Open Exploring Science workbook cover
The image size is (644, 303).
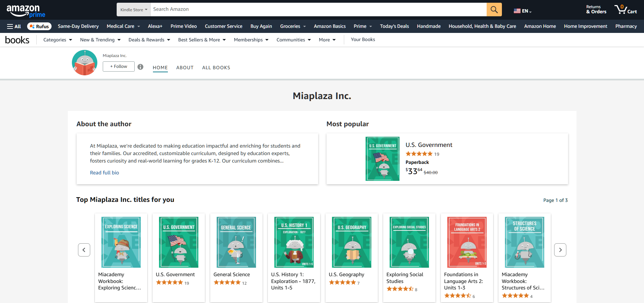click(121, 242)
